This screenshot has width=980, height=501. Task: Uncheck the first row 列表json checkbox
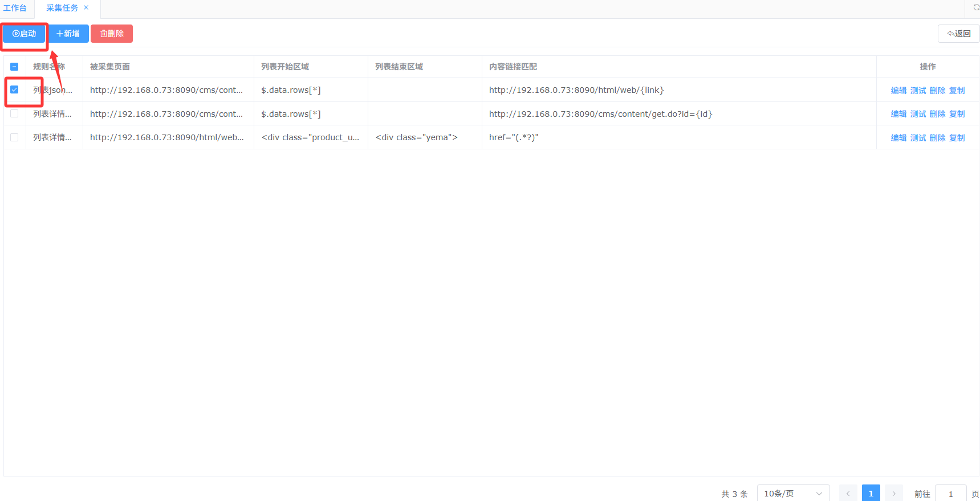14,89
